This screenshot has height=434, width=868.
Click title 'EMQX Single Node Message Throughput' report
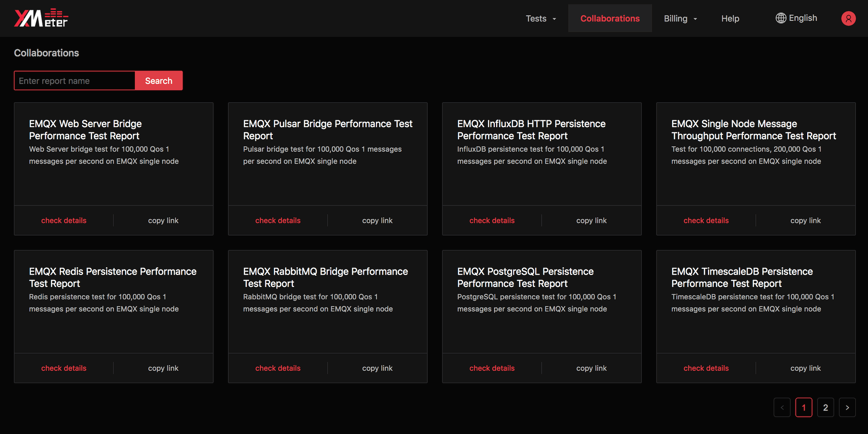tap(754, 130)
